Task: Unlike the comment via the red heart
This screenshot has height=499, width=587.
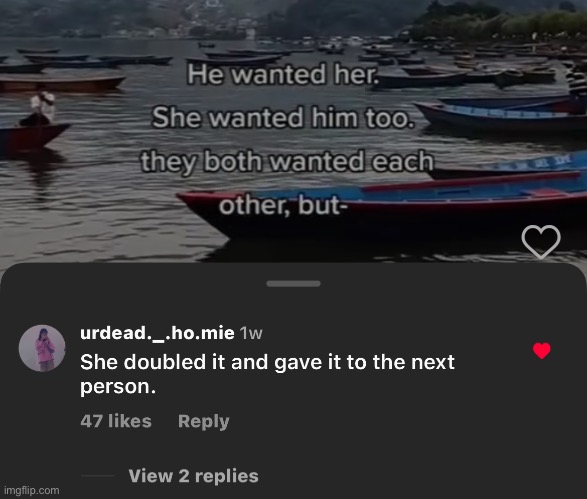Action: click(542, 351)
